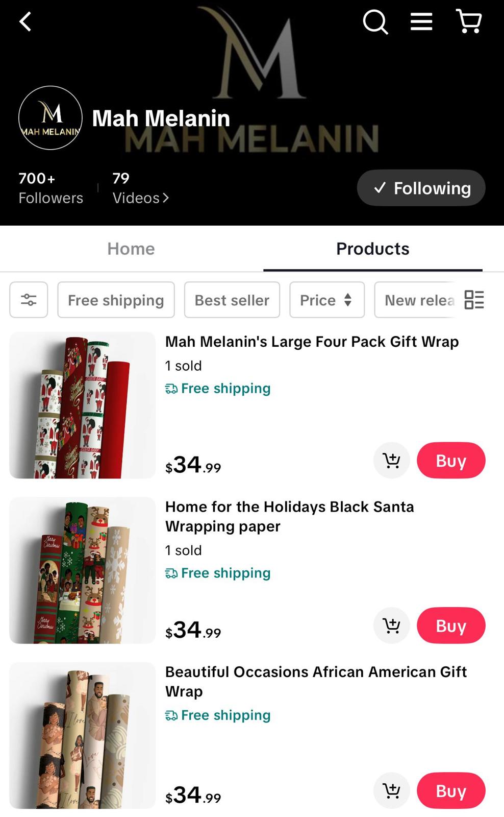Open the shopping cart icon
This screenshot has height=817, width=504.
[x=468, y=22]
